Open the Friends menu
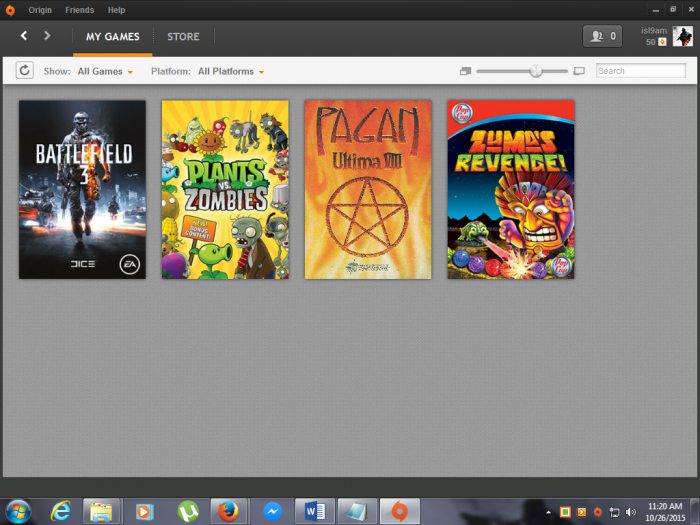Image resolution: width=700 pixels, height=525 pixels. click(79, 10)
